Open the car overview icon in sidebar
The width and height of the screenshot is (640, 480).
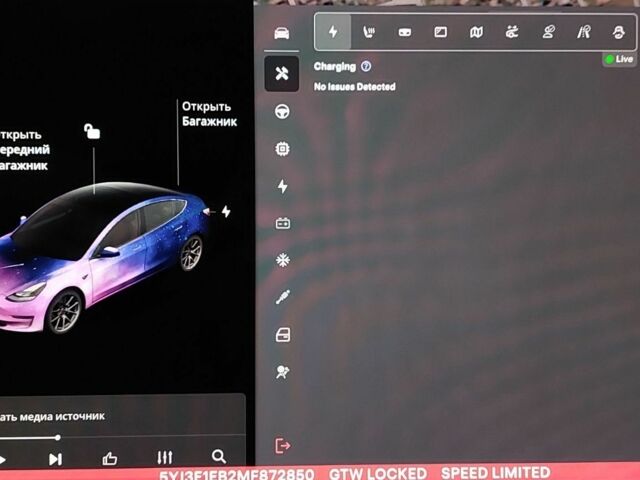pos(282,33)
